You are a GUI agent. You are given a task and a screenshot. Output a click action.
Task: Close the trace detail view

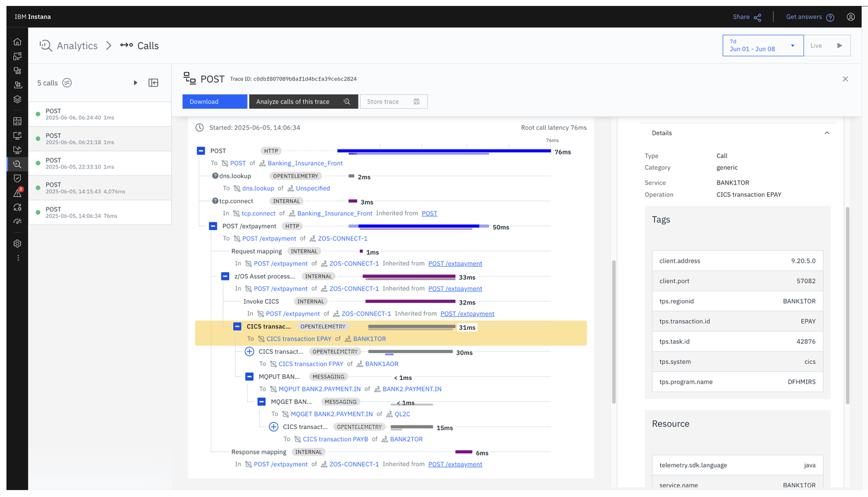click(845, 79)
